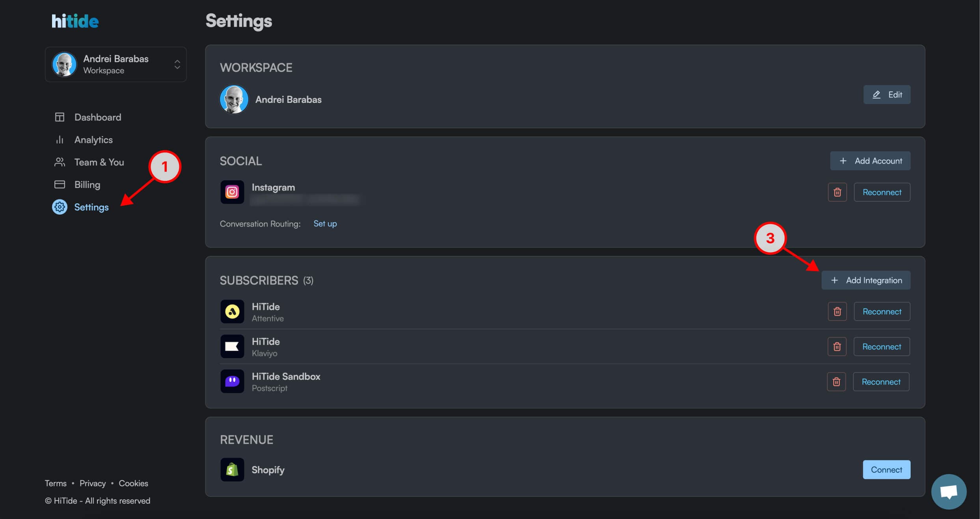
Task: Navigate to Billing
Action: tap(87, 185)
